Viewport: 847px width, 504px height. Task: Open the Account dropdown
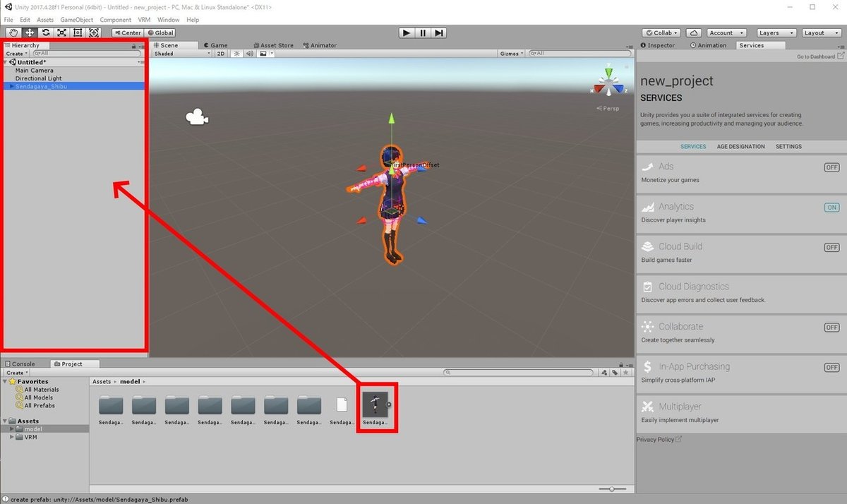726,32
